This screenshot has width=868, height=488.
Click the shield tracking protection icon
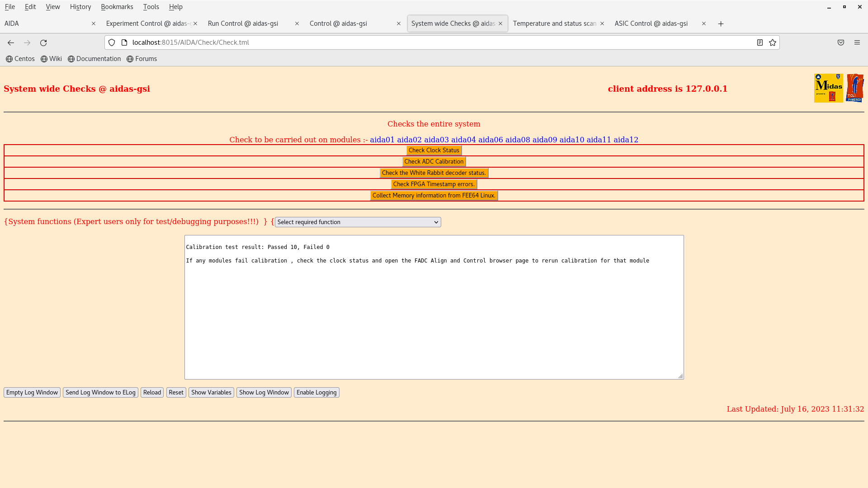(112, 42)
